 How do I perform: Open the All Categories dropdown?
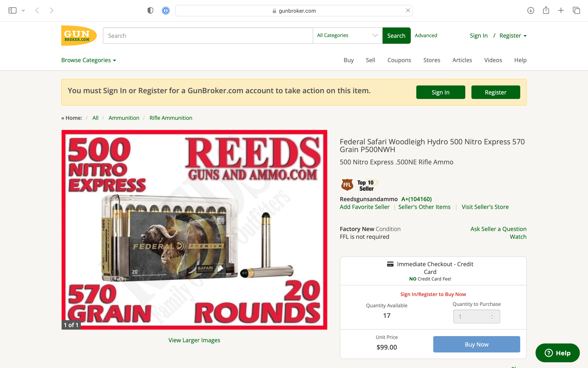(x=347, y=36)
